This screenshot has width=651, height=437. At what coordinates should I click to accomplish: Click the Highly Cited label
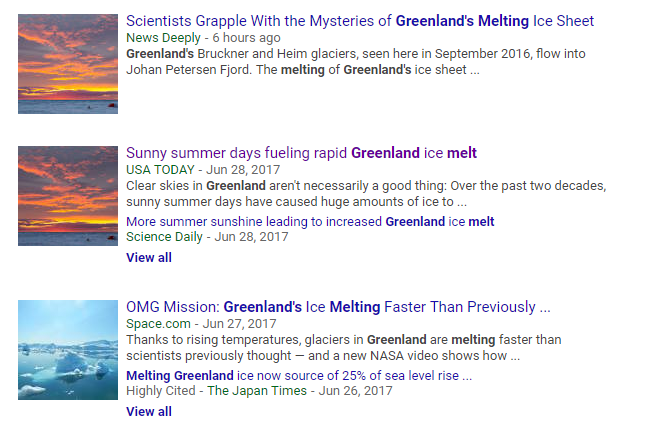click(162, 391)
